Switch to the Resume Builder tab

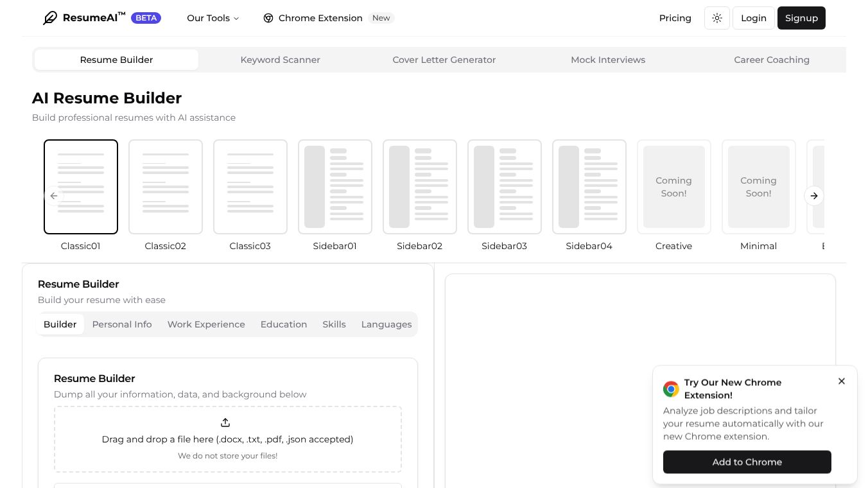coord(116,60)
